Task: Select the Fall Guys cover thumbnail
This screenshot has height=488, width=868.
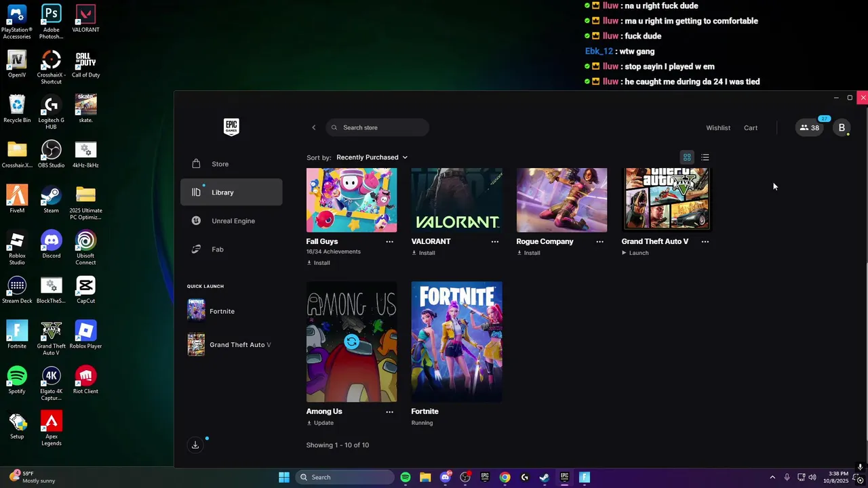Action: click(x=351, y=200)
